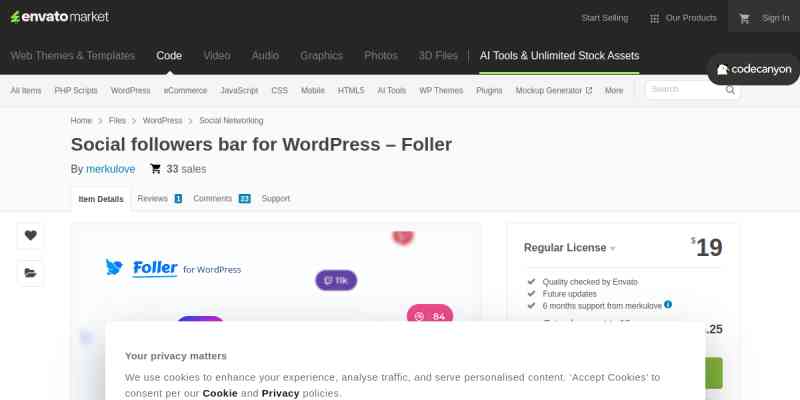Select Code in the main navigation
Image resolution: width=800 pixels, height=400 pixels.
pyautogui.click(x=169, y=56)
